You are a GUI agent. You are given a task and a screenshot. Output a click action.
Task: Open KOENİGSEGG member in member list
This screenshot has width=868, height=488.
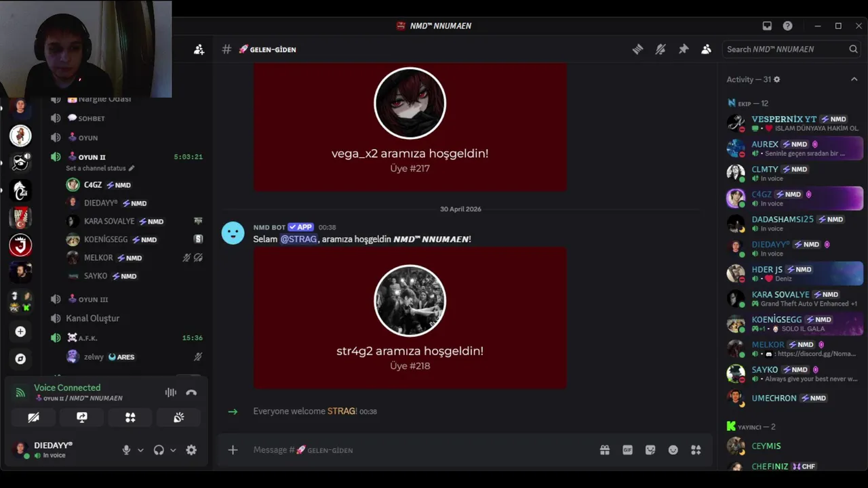[793, 323]
